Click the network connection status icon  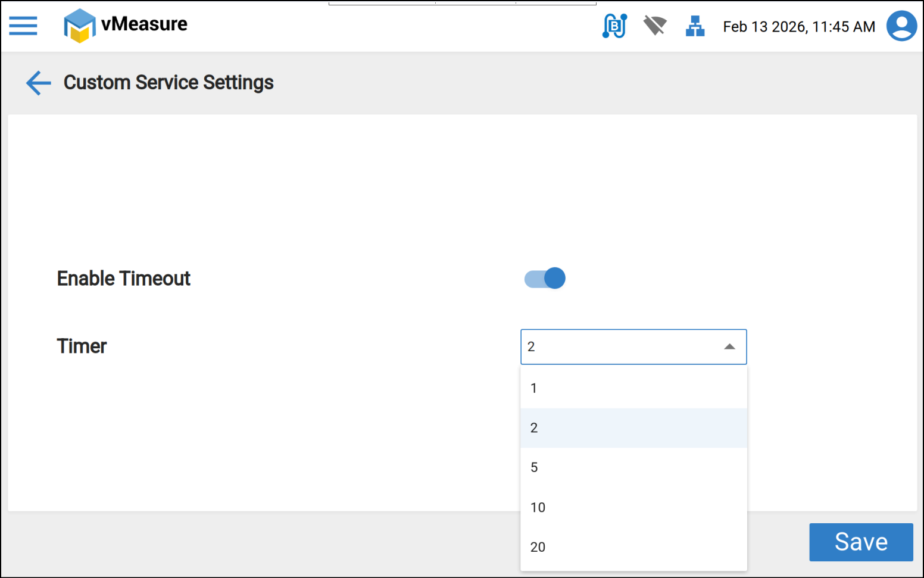coord(695,26)
